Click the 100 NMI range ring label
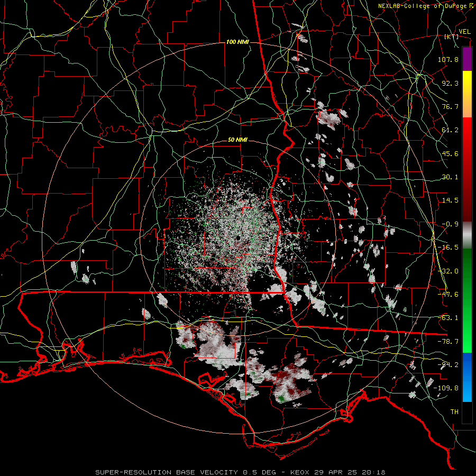This screenshot has height=476, width=476. [237, 42]
